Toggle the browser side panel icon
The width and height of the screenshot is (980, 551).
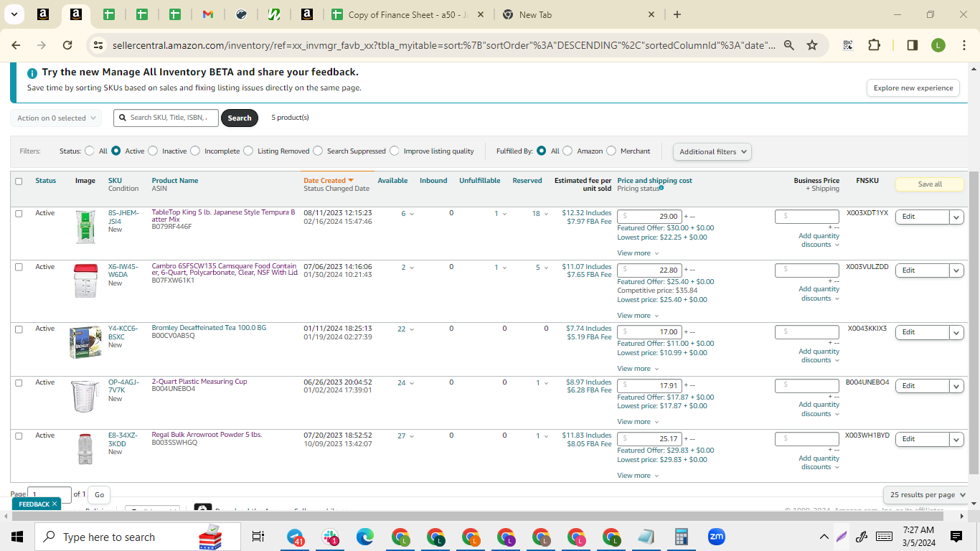point(913,45)
